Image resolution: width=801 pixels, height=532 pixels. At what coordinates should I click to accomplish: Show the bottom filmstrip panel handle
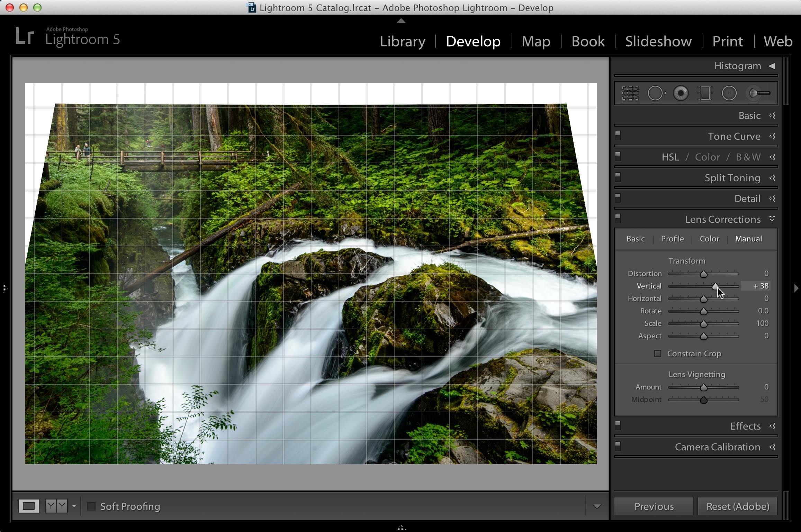pos(401,528)
